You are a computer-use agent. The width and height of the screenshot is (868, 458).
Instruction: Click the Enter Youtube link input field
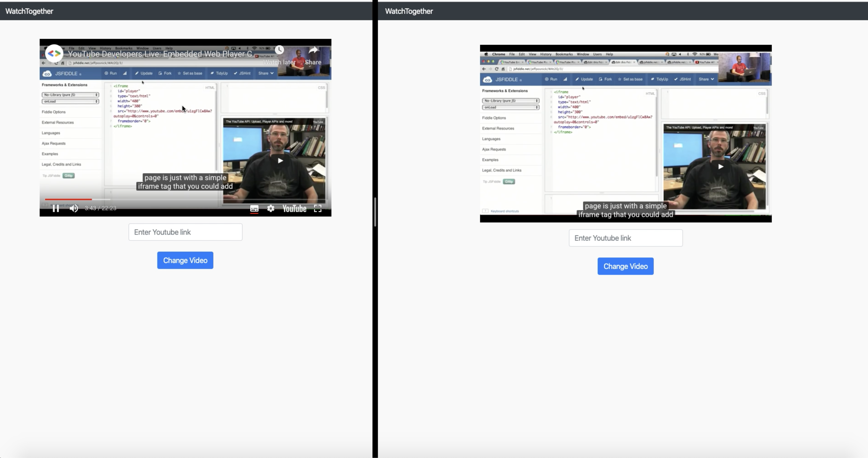click(x=185, y=232)
